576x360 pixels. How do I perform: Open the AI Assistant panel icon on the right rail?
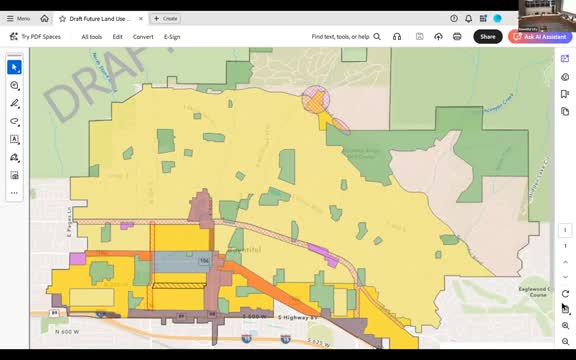pos(565,59)
